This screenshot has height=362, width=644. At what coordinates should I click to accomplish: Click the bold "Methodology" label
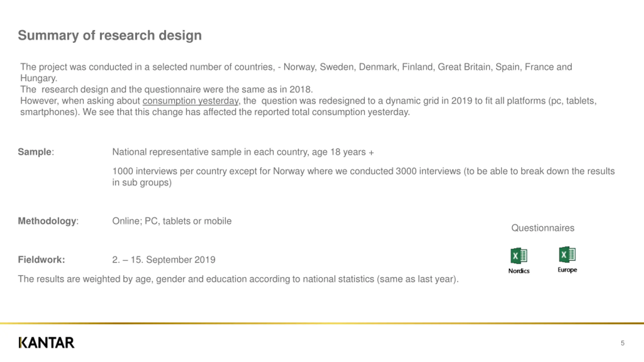(x=47, y=221)
